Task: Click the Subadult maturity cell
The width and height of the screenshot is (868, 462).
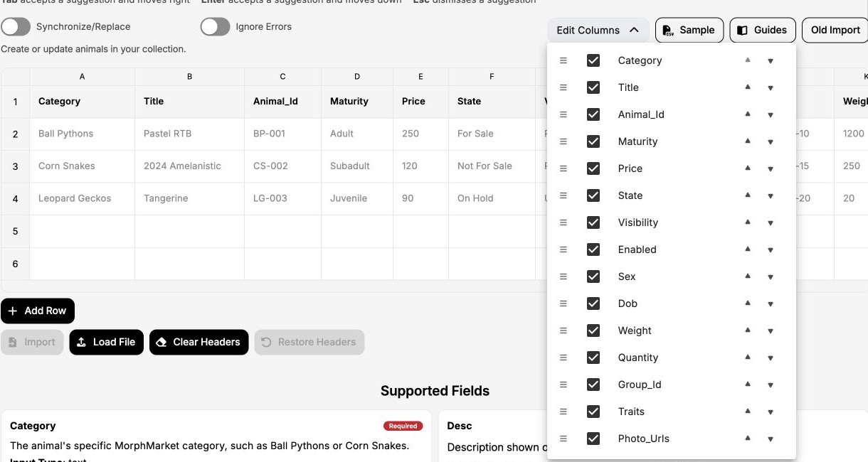Action: point(357,166)
